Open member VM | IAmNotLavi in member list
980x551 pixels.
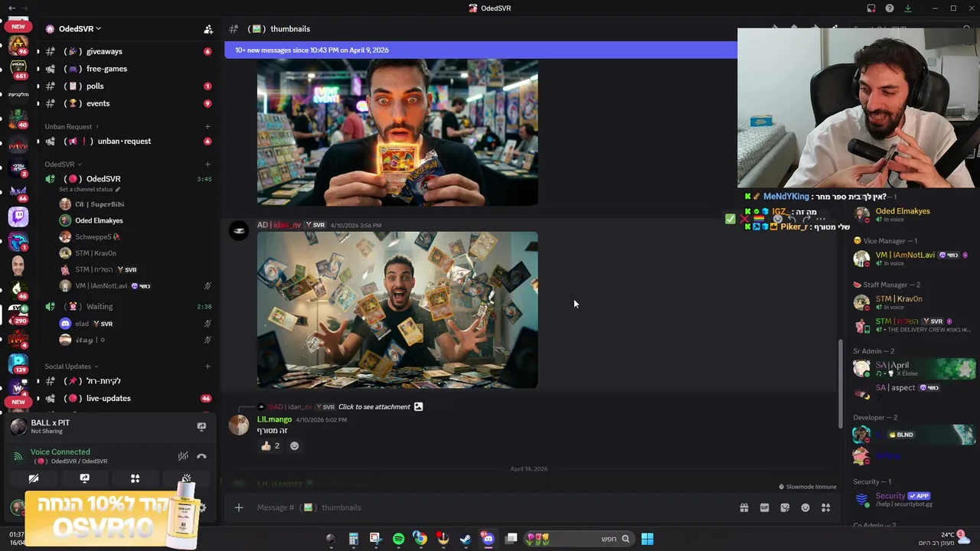pos(913,259)
